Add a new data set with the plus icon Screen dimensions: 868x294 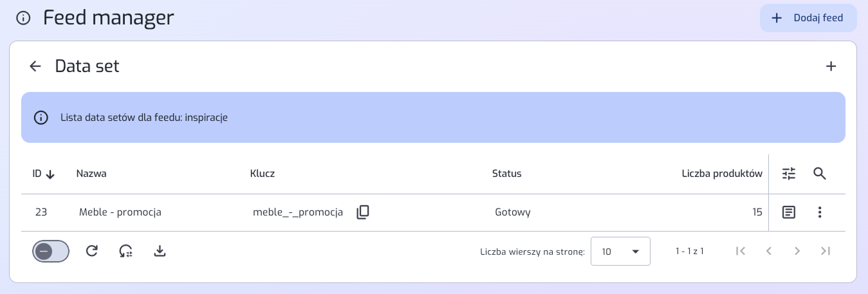pyautogui.click(x=831, y=66)
